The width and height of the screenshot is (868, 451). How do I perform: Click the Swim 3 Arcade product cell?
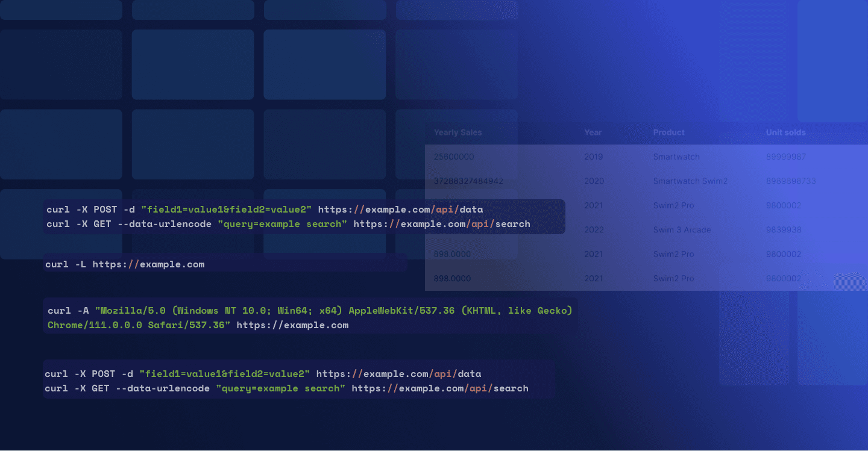tap(682, 230)
